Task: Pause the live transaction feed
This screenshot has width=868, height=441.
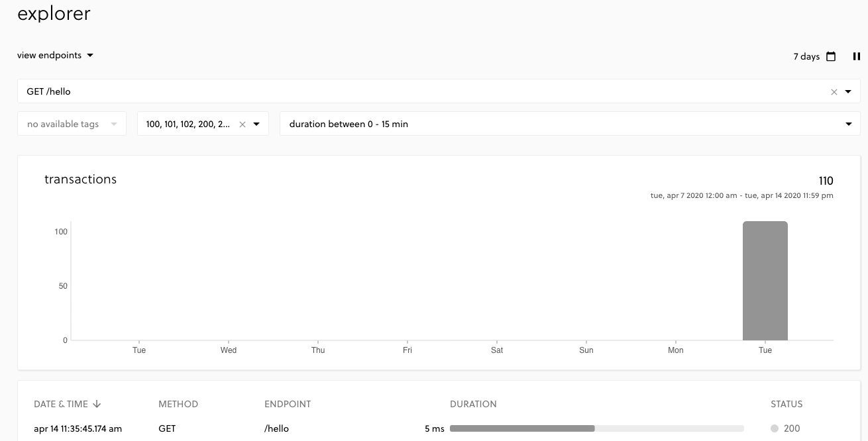Action: (856, 56)
